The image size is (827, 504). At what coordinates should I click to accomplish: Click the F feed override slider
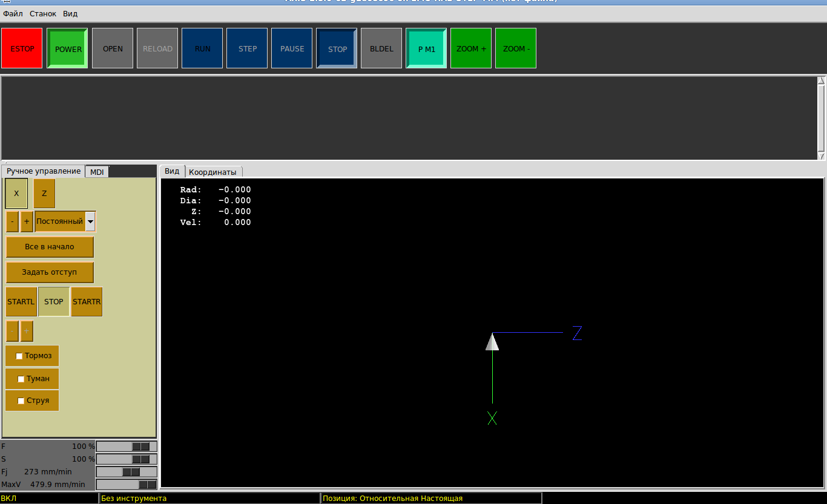tap(127, 447)
